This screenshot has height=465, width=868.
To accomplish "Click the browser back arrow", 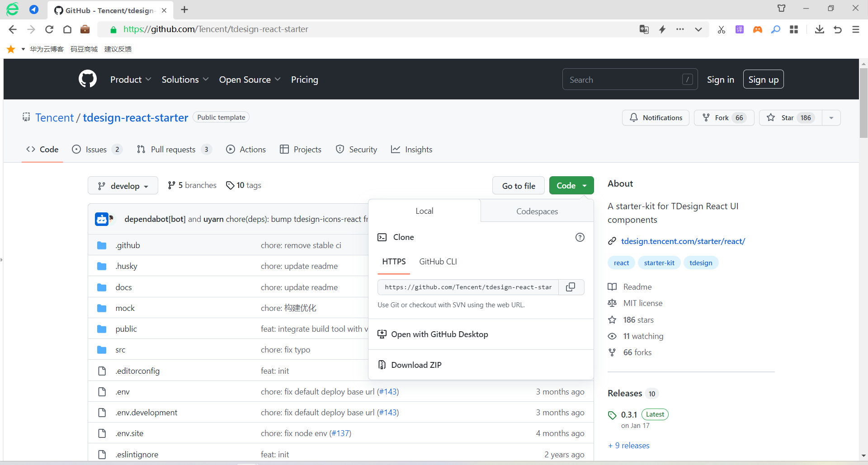I will tap(13, 29).
